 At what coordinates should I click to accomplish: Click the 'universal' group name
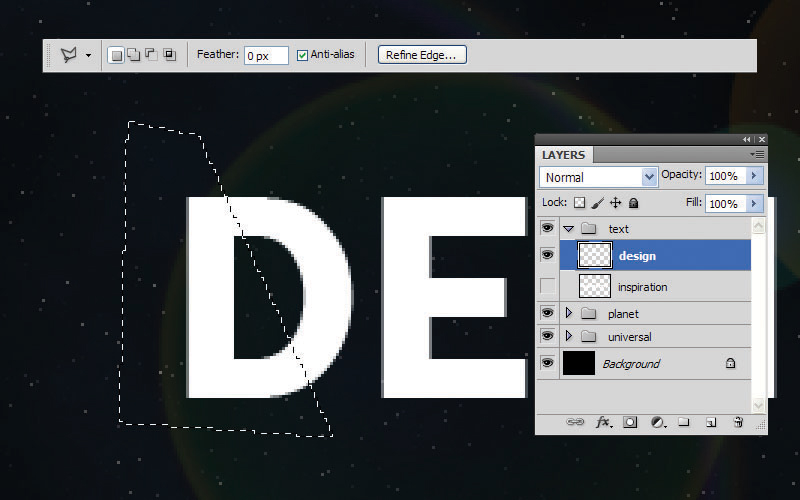[630, 337]
